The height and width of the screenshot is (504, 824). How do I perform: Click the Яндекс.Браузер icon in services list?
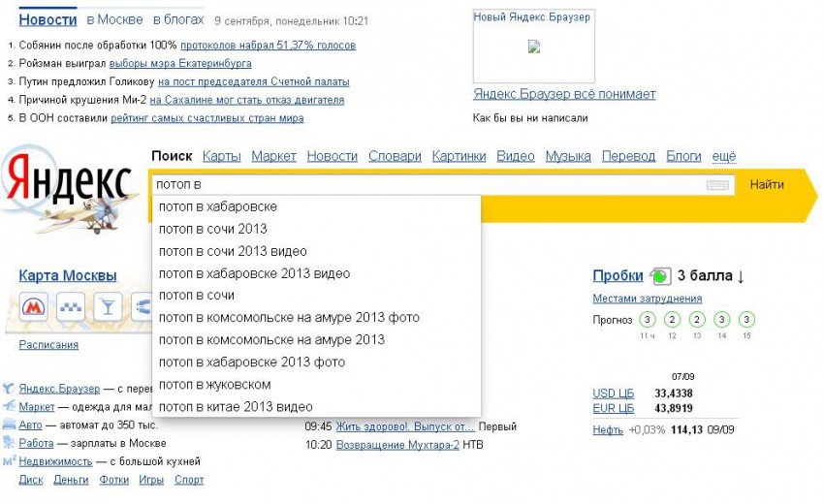click(x=9, y=388)
